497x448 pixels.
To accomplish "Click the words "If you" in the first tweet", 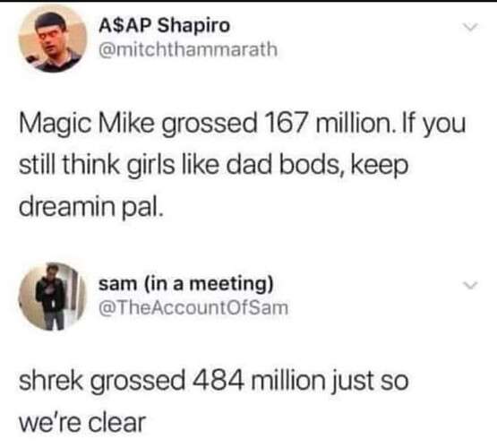I will click(x=434, y=125).
